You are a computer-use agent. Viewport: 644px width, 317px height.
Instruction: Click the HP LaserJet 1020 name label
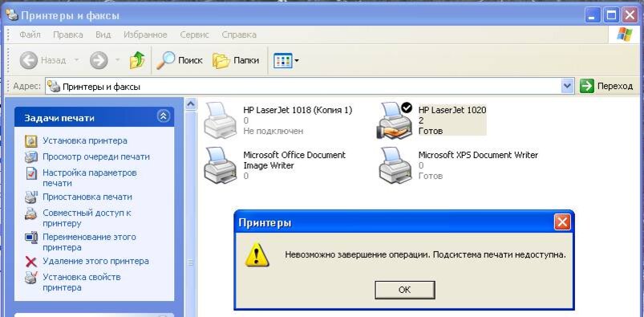452,110
